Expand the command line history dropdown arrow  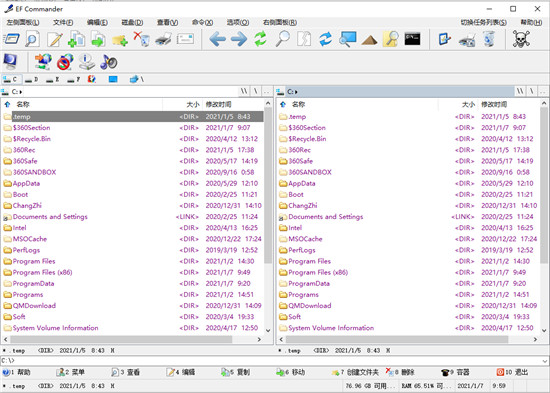[545, 361]
